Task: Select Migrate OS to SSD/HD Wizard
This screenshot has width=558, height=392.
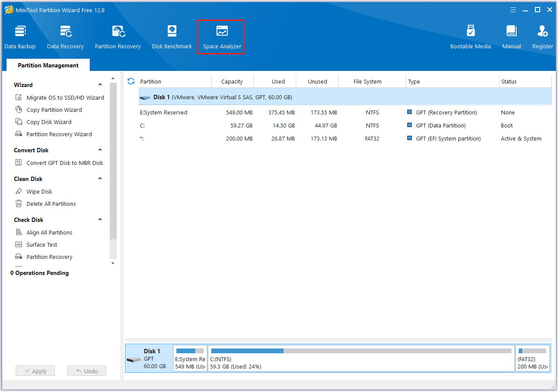Action: tap(65, 97)
